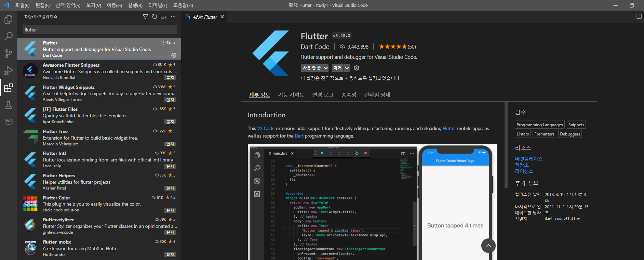The width and height of the screenshot is (644, 260).
Task: Open the Explorer view in activity bar
Action: 9,19
